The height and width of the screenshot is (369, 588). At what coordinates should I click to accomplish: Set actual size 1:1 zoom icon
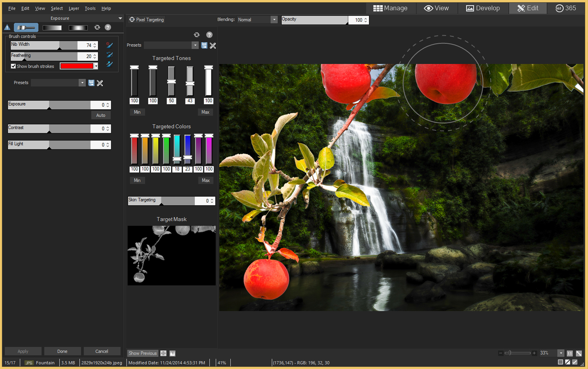570,353
